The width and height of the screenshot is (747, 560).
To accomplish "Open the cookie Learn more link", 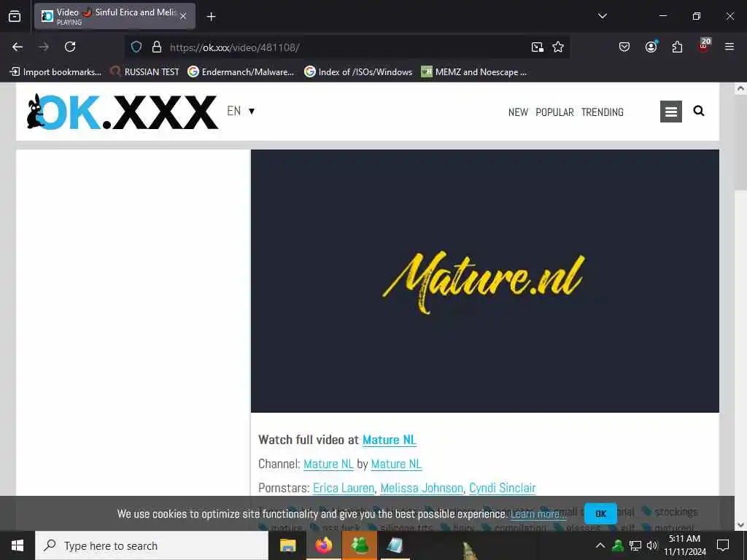I will [x=538, y=514].
